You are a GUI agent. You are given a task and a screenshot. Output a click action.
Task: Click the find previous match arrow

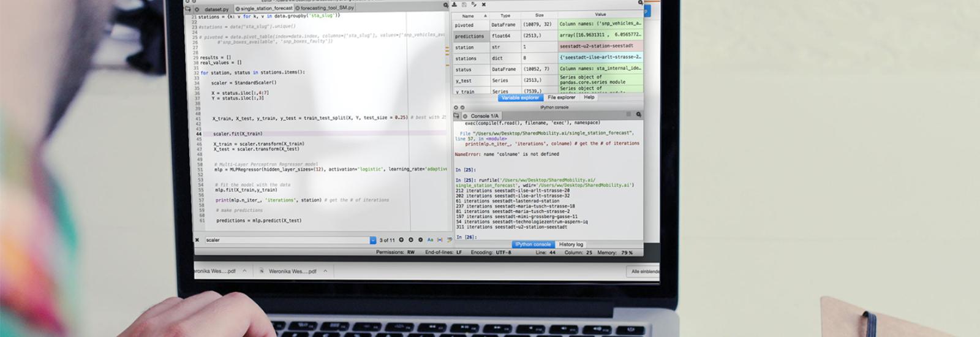pyautogui.click(x=401, y=240)
